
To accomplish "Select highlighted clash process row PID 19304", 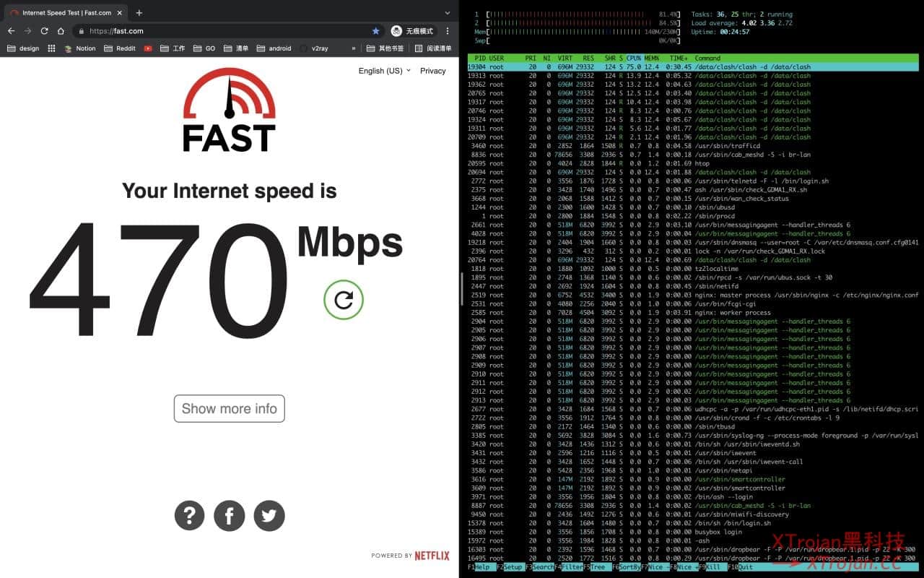I will (x=693, y=66).
